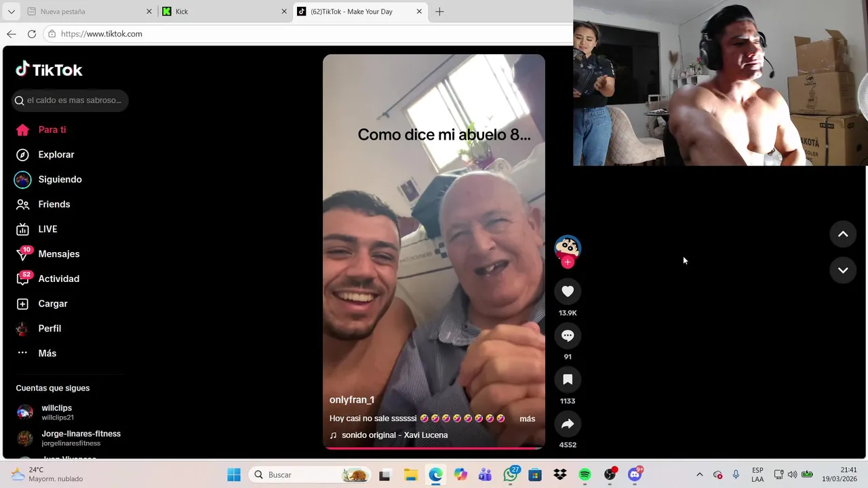The height and width of the screenshot is (488, 868).
Task: Seek on the video progress bar
Action: (x=434, y=448)
